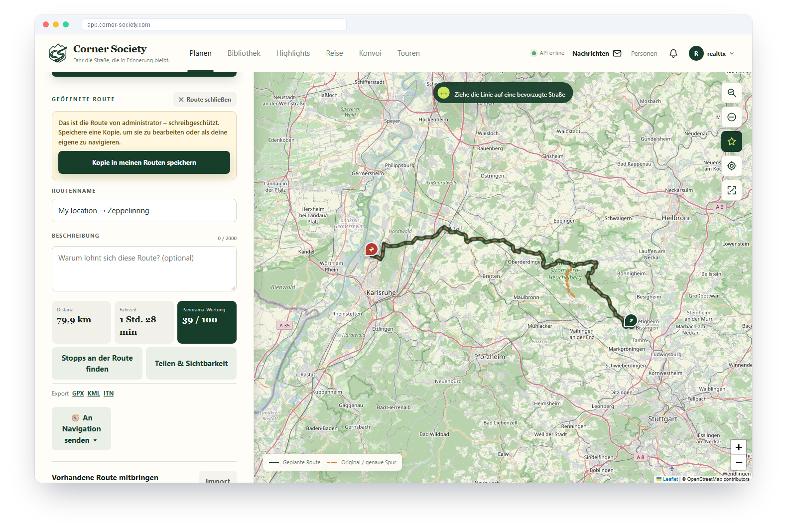The image size is (787, 532).
Task: Fit route to view with bracket icon
Action: (732, 190)
